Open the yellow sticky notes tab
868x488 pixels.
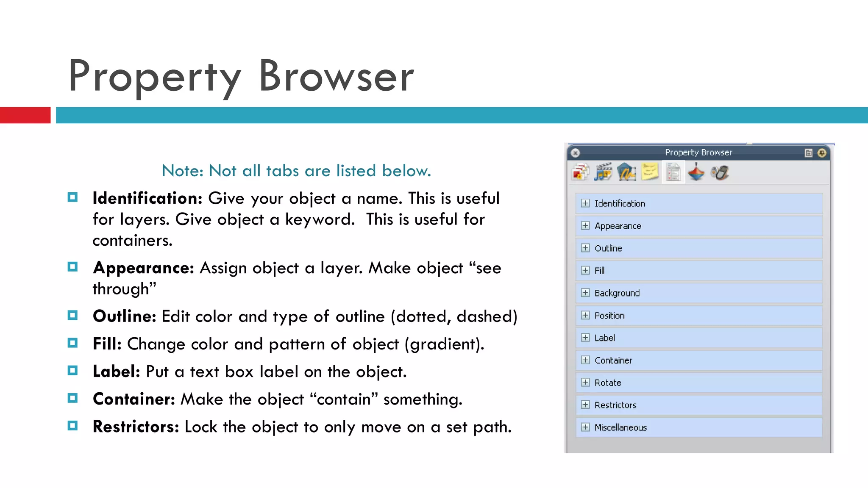[650, 172]
